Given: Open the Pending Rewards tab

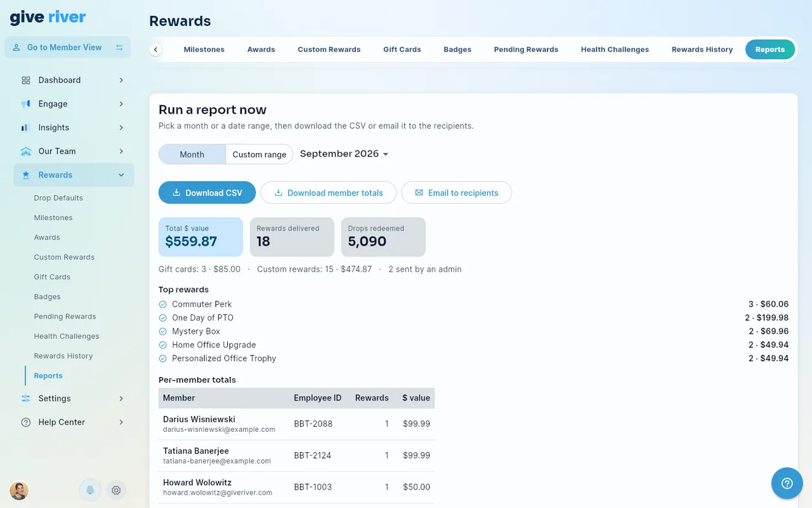Looking at the screenshot, I should tap(527, 50).
